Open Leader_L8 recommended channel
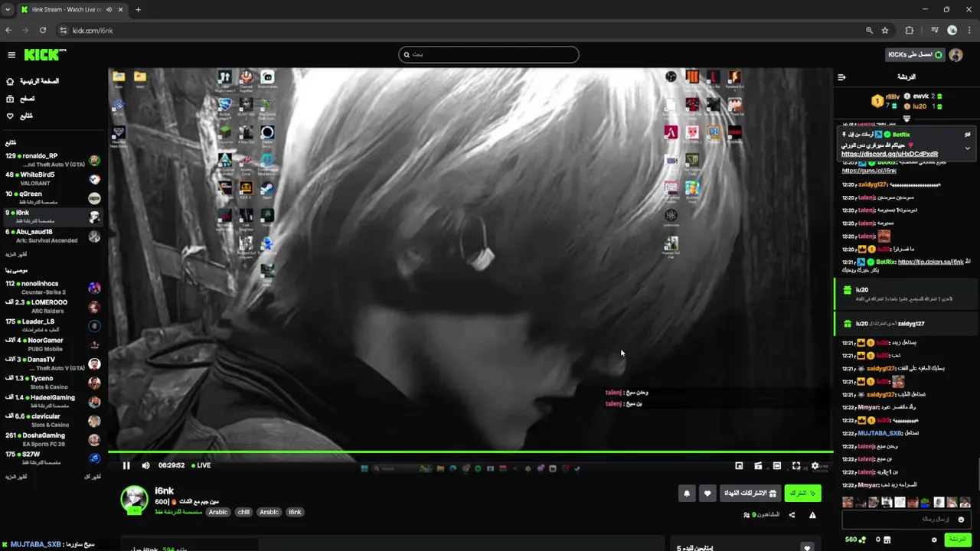Image resolution: width=980 pixels, height=551 pixels. (52, 325)
